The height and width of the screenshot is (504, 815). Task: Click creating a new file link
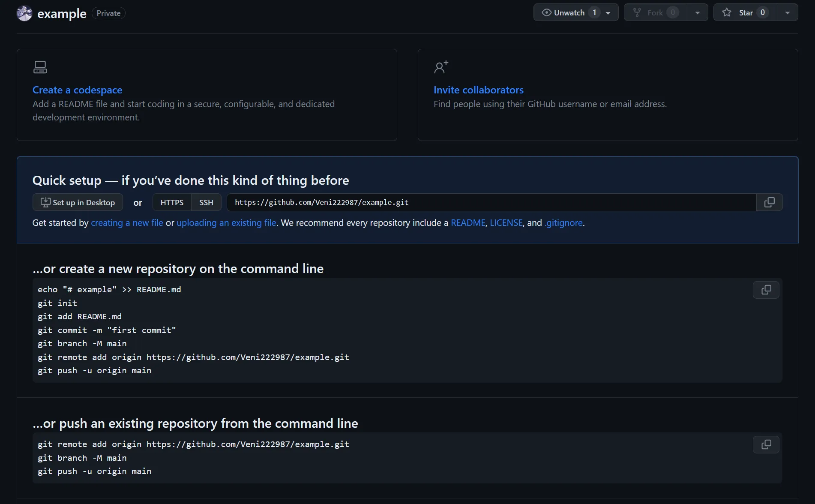pyautogui.click(x=127, y=223)
